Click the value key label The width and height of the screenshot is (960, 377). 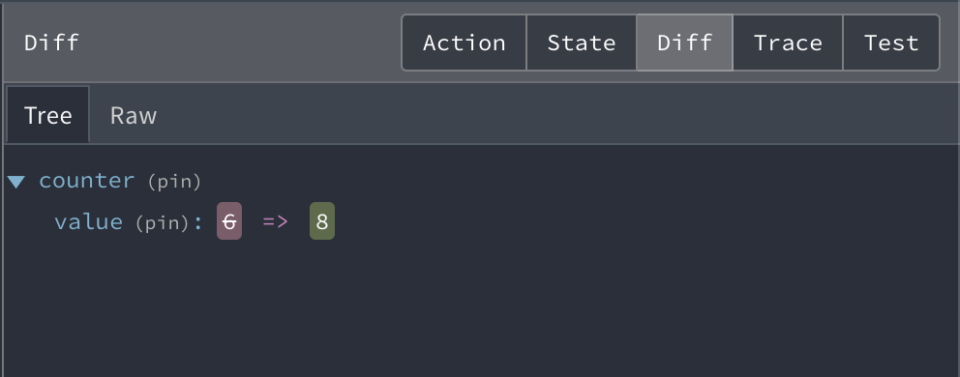point(88,222)
